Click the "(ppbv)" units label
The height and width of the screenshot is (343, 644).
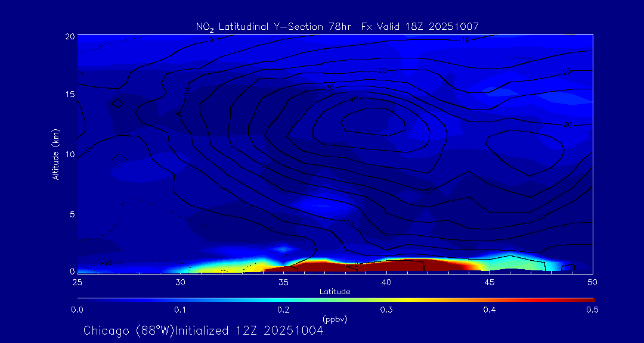335,319
